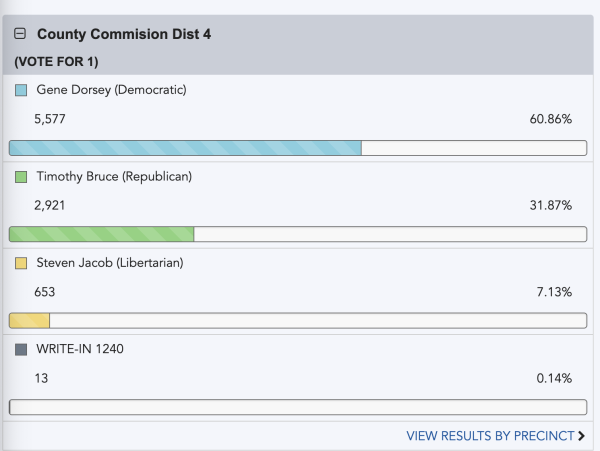Click Steven Jacob's yellow vote progress bar
600x451 pixels.
(29, 321)
